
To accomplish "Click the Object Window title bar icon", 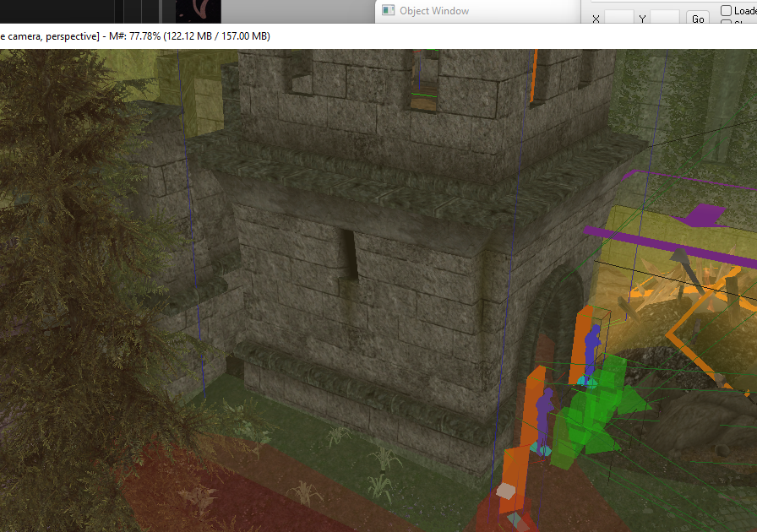I will coord(388,10).
